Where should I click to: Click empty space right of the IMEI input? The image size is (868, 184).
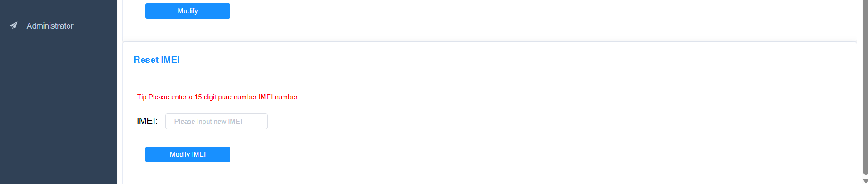pyautogui.click(x=409, y=122)
